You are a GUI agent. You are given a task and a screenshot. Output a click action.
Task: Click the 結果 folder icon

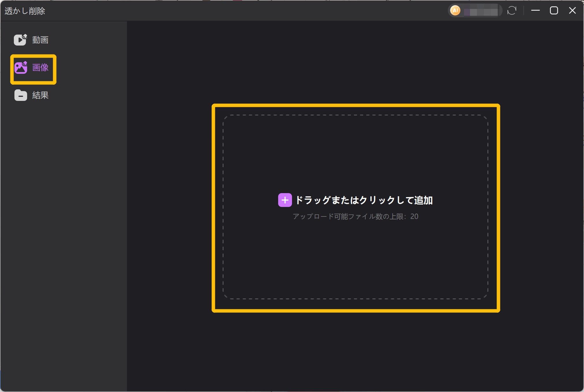(21, 95)
